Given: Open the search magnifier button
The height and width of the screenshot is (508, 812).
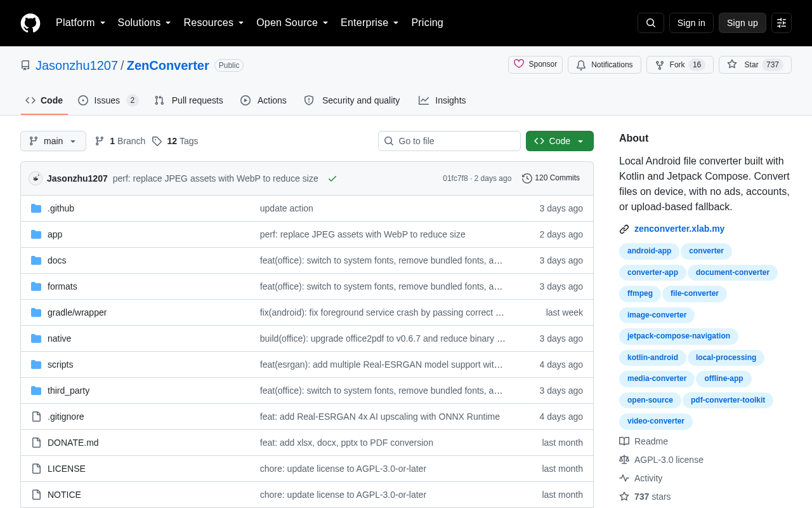Looking at the screenshot, I should tap(651, 23).
